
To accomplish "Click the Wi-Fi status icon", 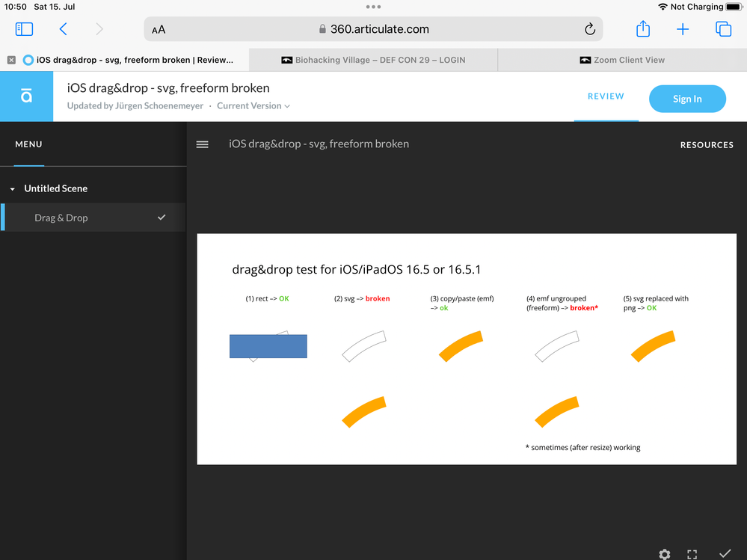I will [663, 7].
